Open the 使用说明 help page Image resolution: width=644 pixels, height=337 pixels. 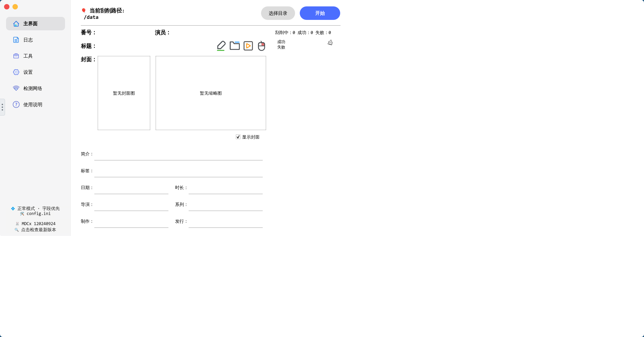35,104
